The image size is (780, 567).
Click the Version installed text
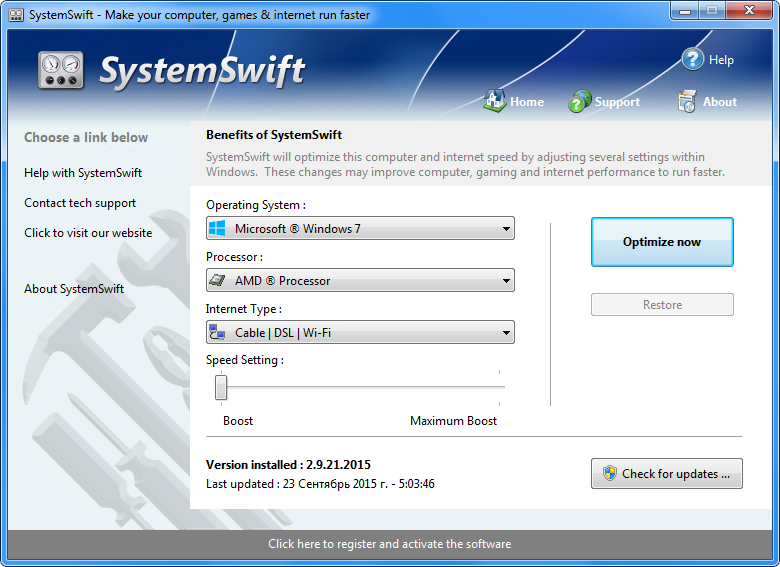pos(289,465)
